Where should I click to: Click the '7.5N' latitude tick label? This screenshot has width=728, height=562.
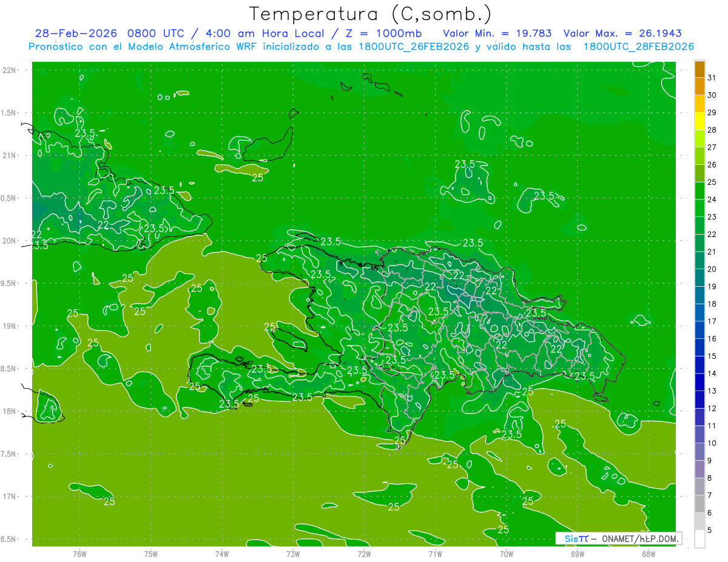[8, 453]
